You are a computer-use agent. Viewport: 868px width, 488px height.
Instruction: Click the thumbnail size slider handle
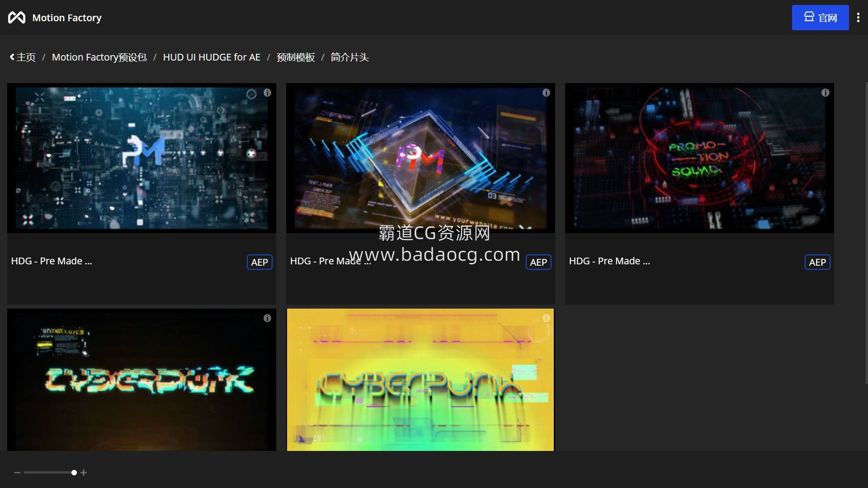pos(74,473)
